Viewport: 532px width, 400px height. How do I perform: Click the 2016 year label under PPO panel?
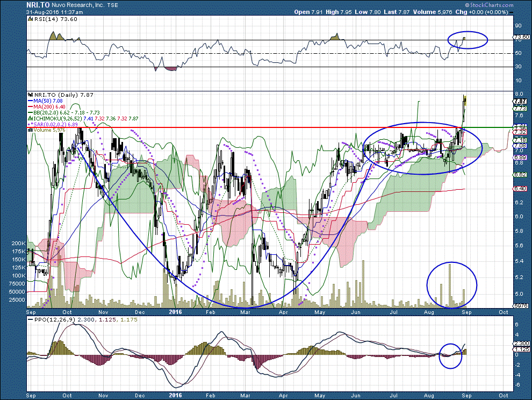coord(175,395)
